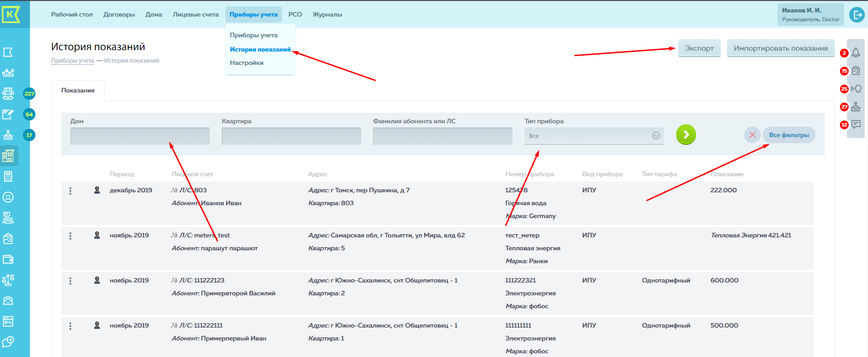Click the Адрес column header

(x=318, y=174)
